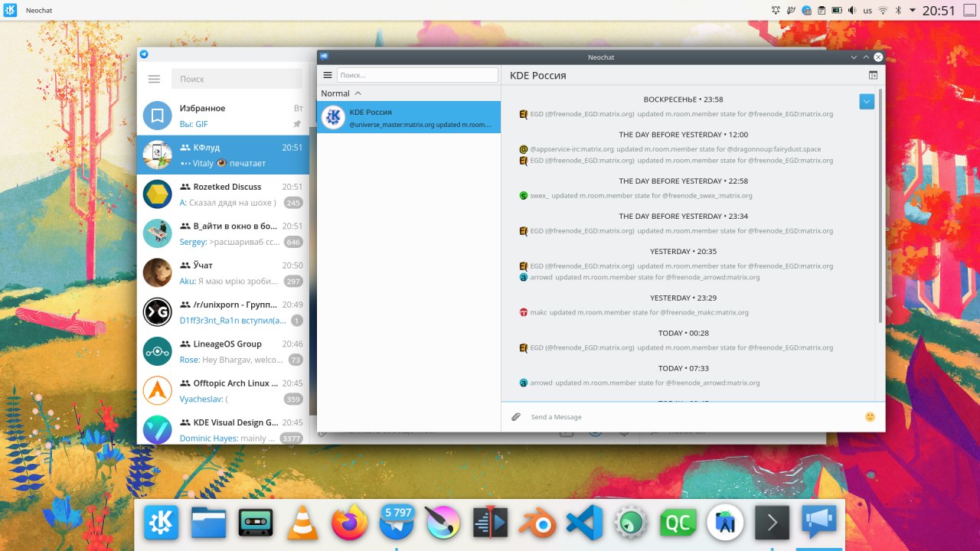
Task: Click the Offtopic Arch Linux avatar
Action: coord(158,390)
